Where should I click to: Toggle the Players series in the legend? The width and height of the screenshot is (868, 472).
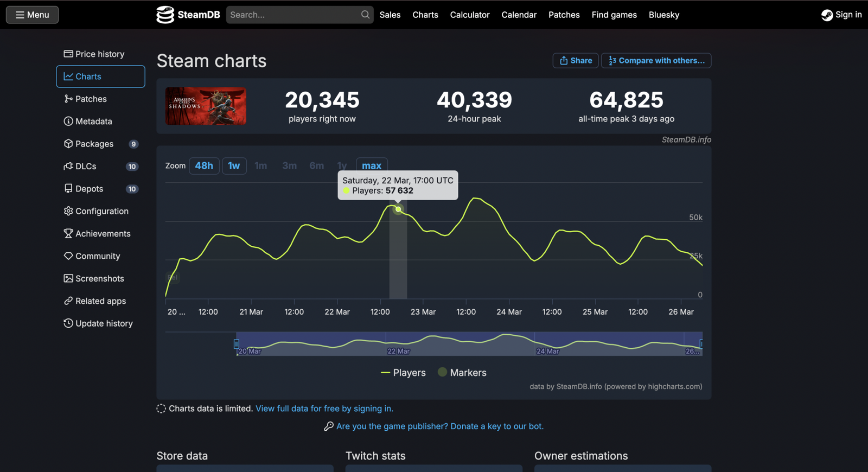coord(404,373)
